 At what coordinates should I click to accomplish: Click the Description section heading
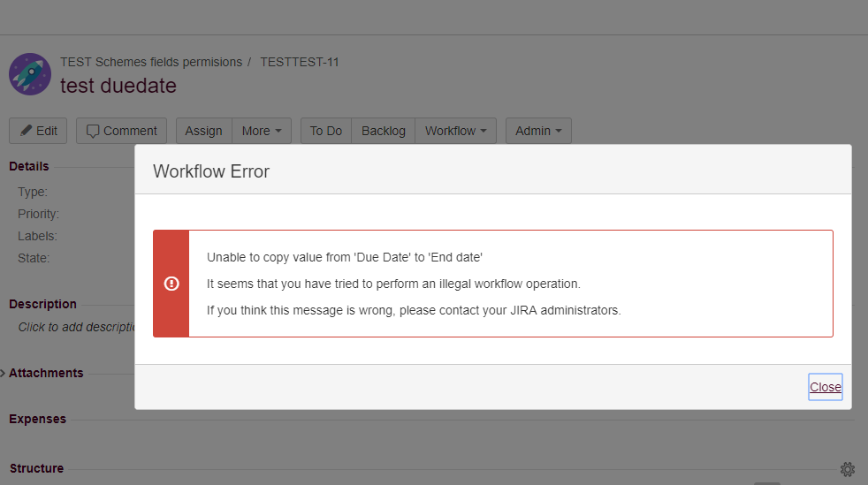[42, 304]
